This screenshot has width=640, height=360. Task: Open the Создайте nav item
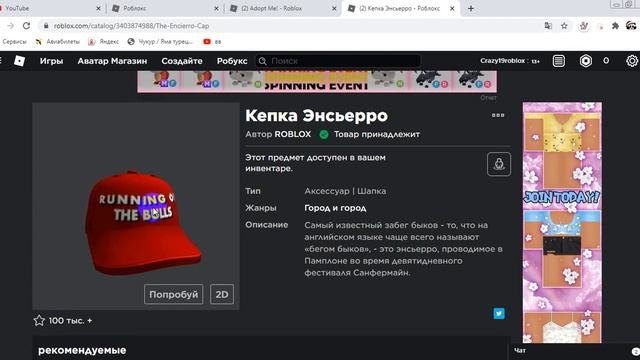182,61
